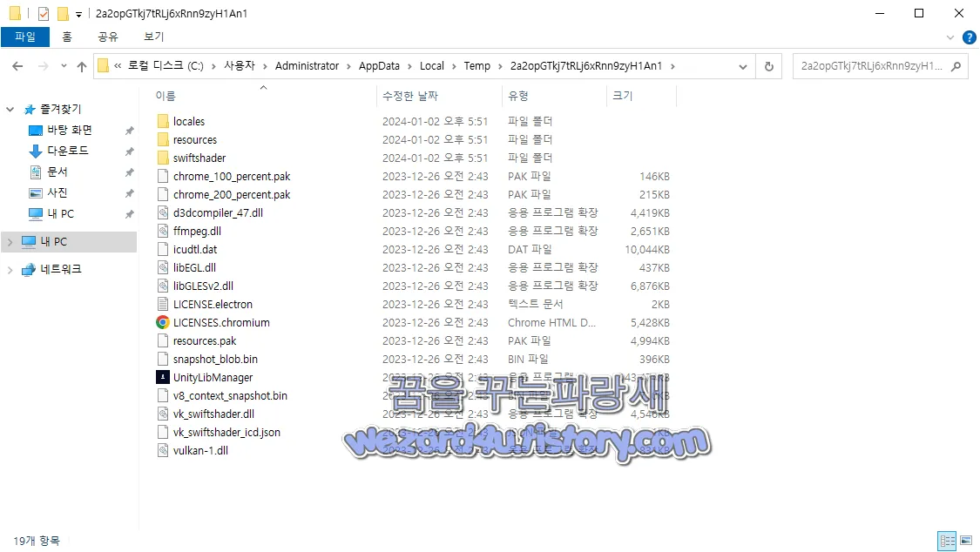Select the UnityLibManager application icon
Viewport: 980px width, 552px height.
pos(162,377)
